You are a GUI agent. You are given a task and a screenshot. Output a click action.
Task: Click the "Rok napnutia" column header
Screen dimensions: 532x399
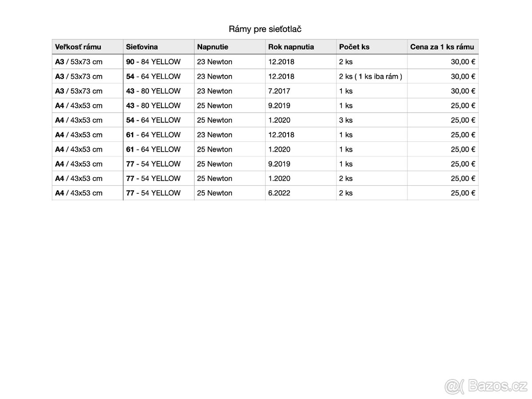point(291,47)
